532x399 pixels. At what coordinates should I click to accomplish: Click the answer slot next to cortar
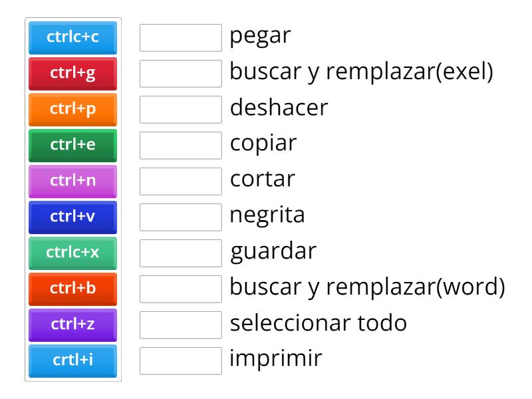(x=180, y=180)
